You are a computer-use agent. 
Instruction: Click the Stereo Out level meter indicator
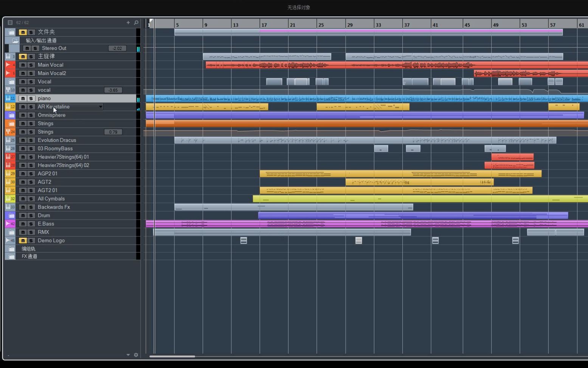(138, 49)
